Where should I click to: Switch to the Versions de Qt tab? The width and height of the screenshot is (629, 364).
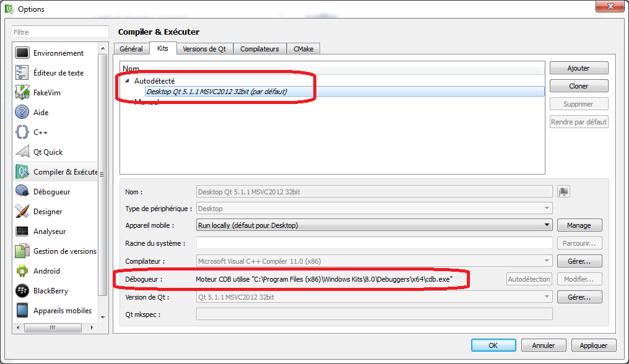(204, 49)
